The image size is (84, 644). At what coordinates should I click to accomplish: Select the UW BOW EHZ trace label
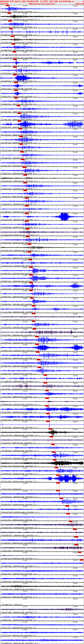point(20,289)
